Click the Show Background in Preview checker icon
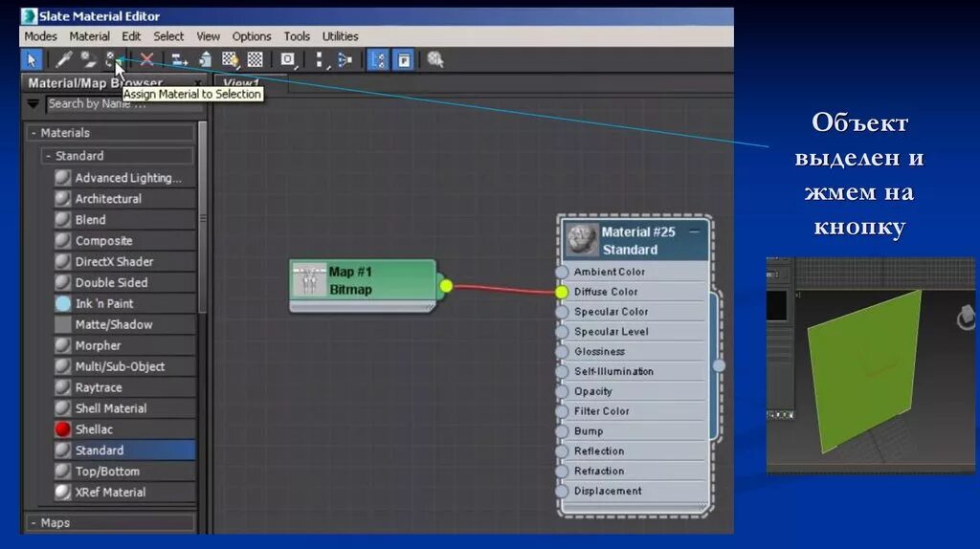 (x=256, y=60)
